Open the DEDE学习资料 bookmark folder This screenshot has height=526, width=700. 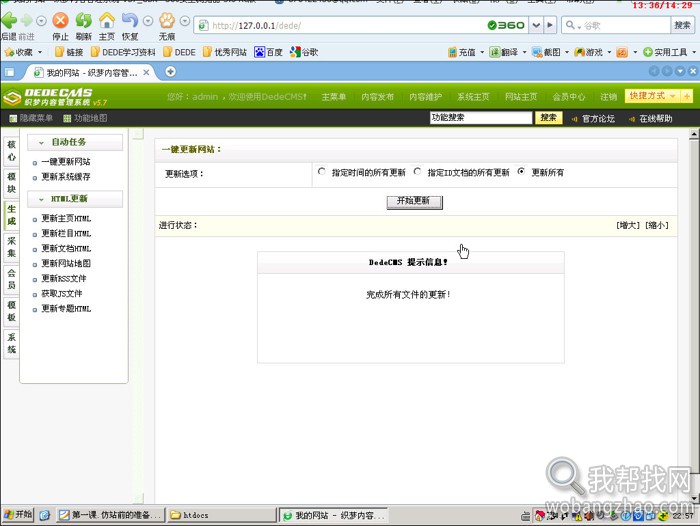123,52
